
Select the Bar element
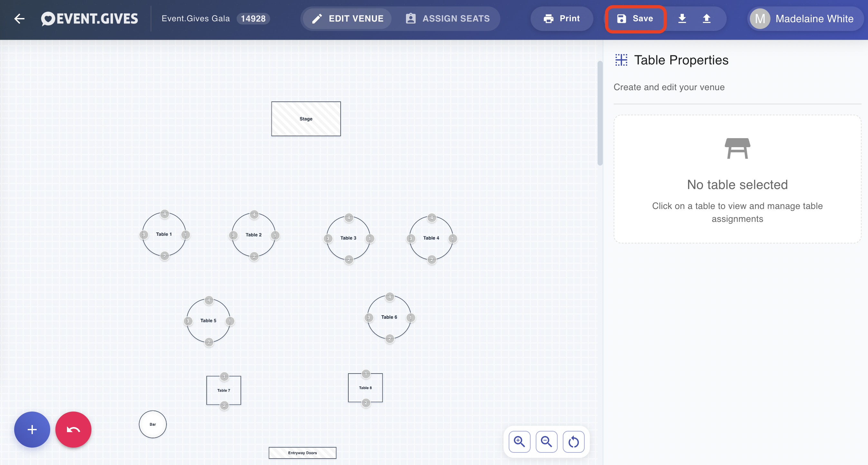point(153,424)
